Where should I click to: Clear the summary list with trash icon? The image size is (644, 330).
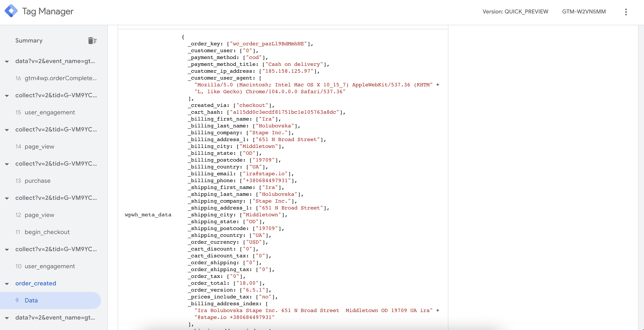click(92, 40)
